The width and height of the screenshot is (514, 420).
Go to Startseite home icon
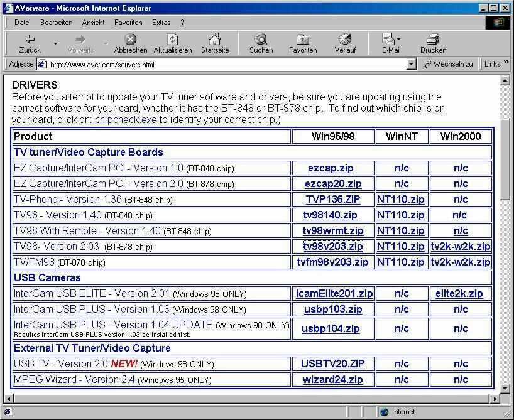[x=215, y=40]
